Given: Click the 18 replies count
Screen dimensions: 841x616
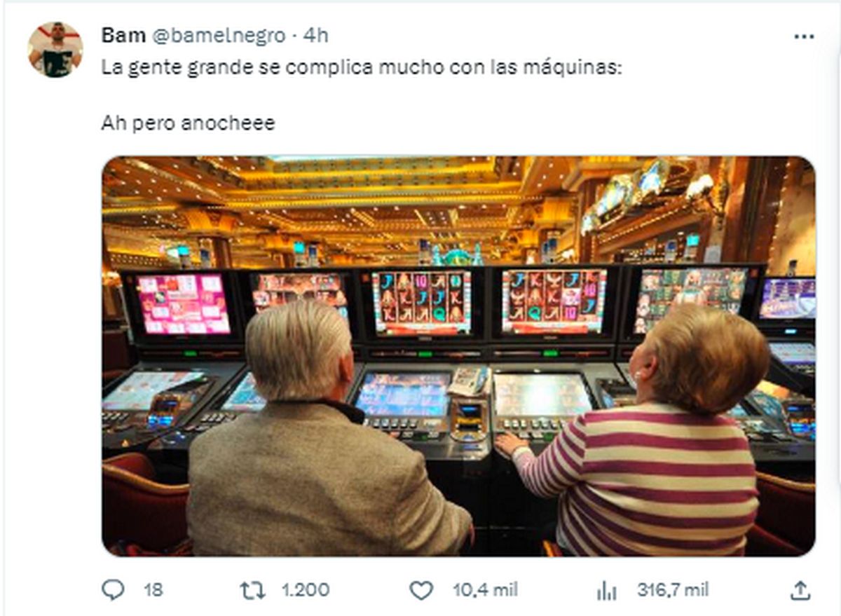Looking at the screenshot, I should (x=153, y=590).
